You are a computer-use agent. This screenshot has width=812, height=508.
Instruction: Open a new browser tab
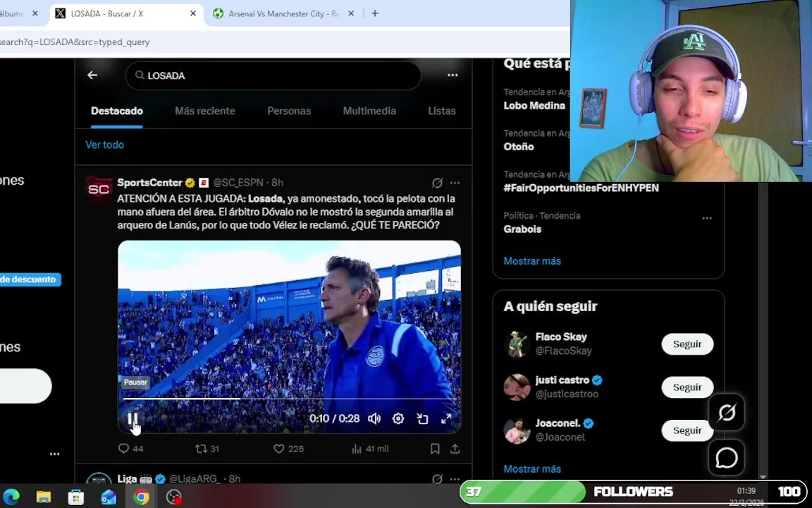pos(375,13)
